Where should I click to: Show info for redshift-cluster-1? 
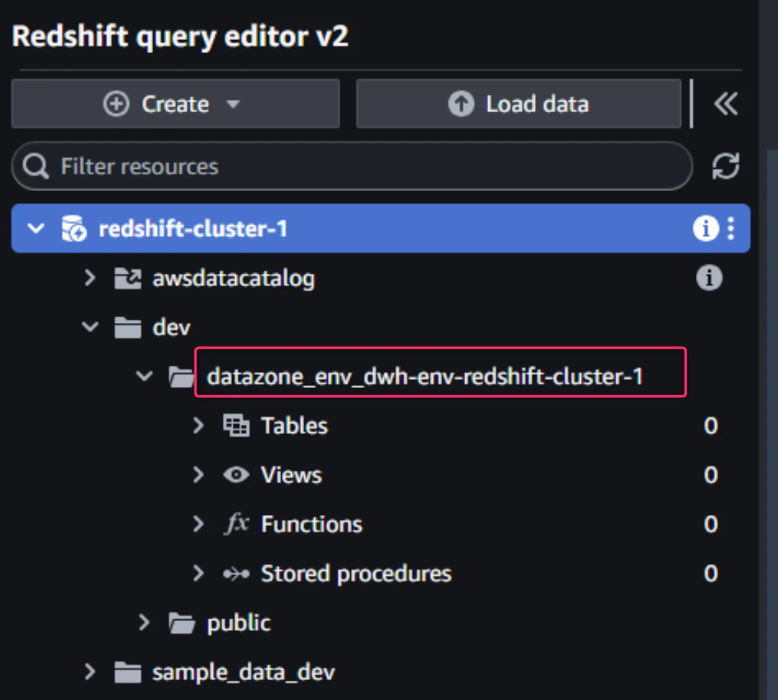705,229
